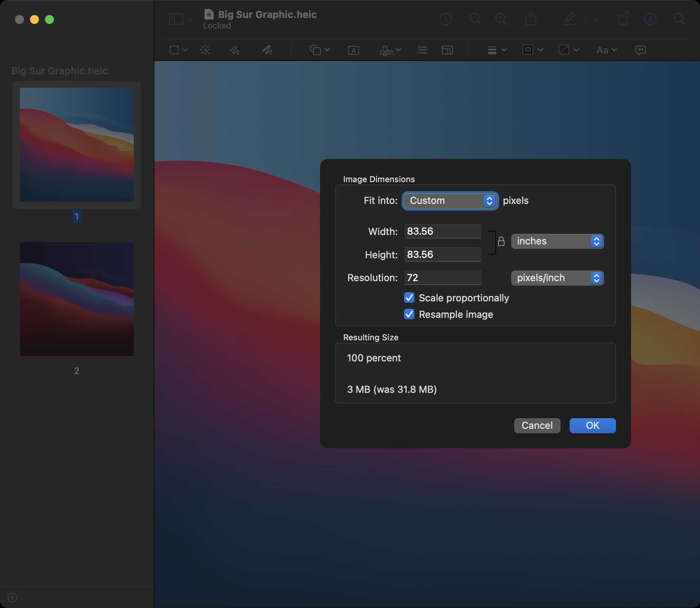Insert a text box

point(353,50)
